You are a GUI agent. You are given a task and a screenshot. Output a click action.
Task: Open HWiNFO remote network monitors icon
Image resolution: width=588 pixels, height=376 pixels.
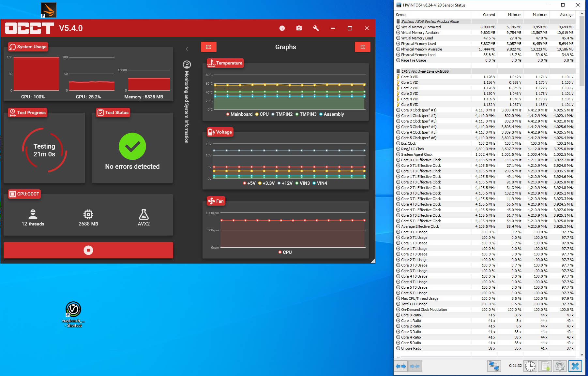click(494, 366)
